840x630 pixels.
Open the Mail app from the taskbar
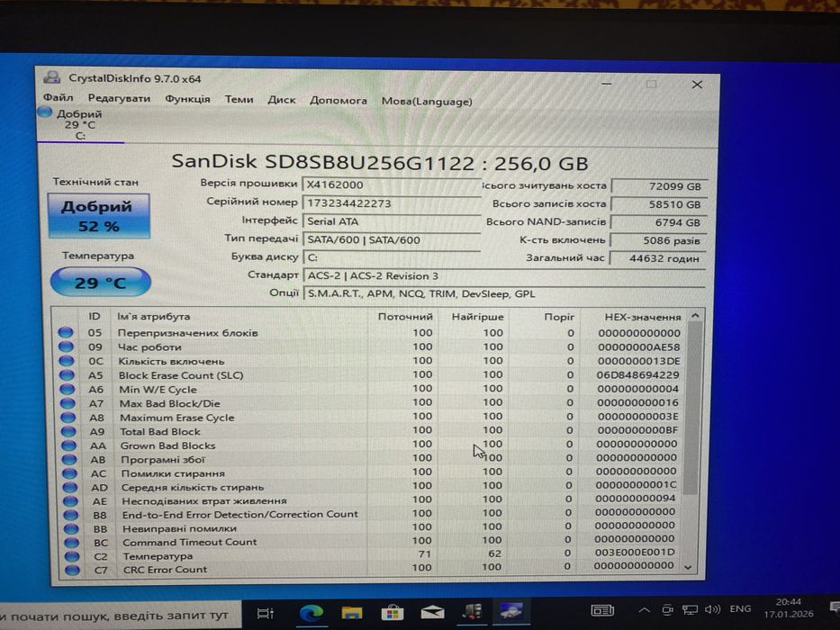(x=432, y=611)
